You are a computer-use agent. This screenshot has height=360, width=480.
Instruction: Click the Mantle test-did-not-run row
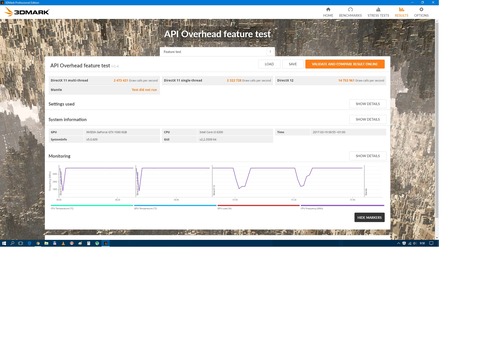[x=104, y=90]
